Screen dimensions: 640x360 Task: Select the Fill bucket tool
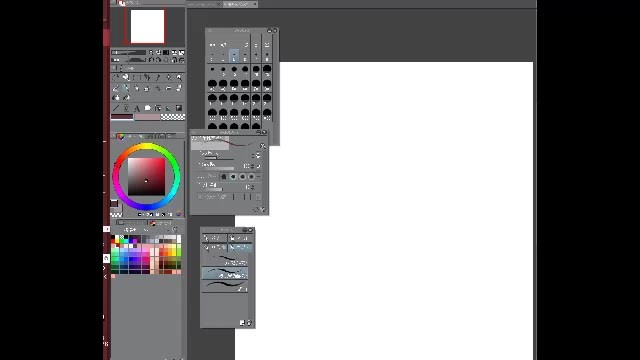[x=116, y=98]
